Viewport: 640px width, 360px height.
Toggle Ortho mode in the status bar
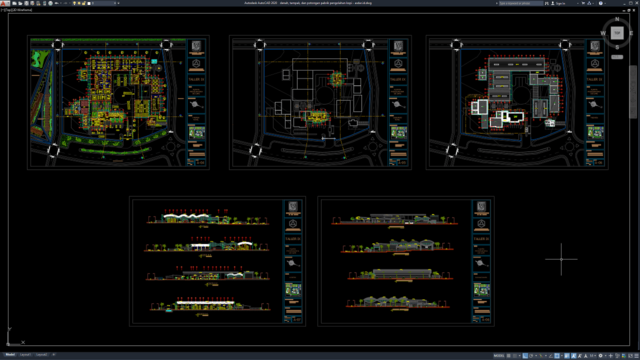525,356
